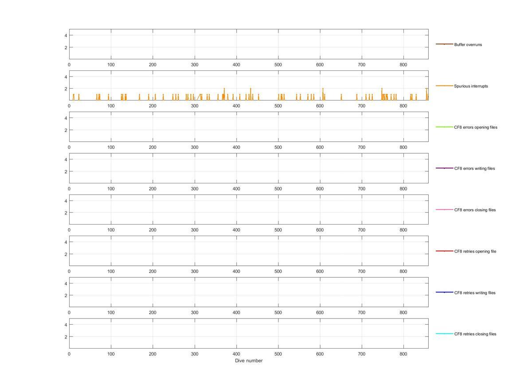Click the Spurious interrupts legend label
Viewport: 532px width, 392px height.
tap(471, 86)
